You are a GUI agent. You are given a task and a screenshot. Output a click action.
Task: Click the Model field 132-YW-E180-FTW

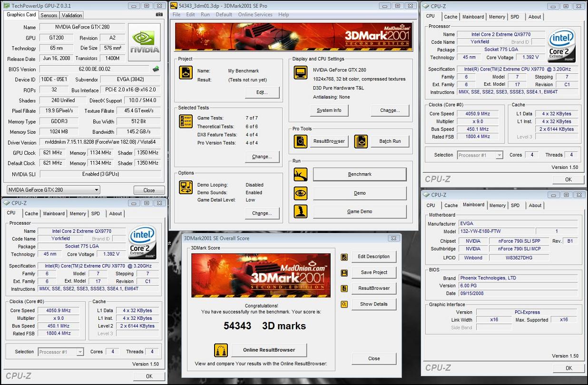pyautogui.click(x=497, y=231)
